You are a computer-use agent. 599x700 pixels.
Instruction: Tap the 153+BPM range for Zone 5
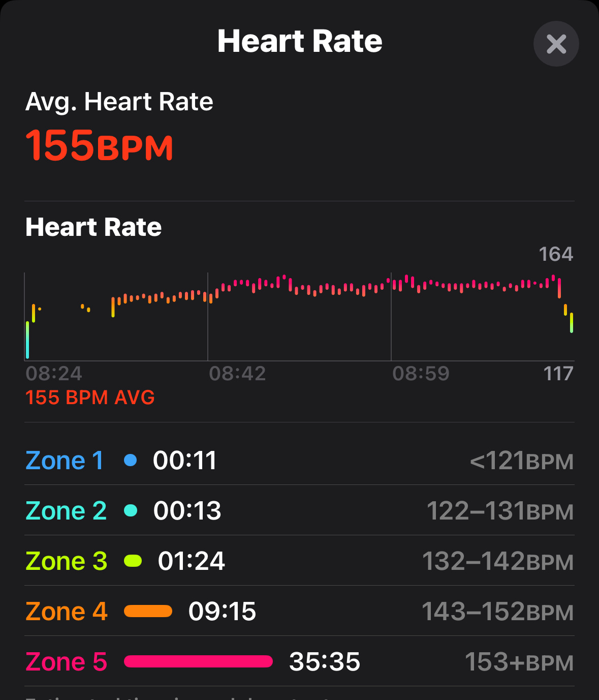(x=519, y=662)
